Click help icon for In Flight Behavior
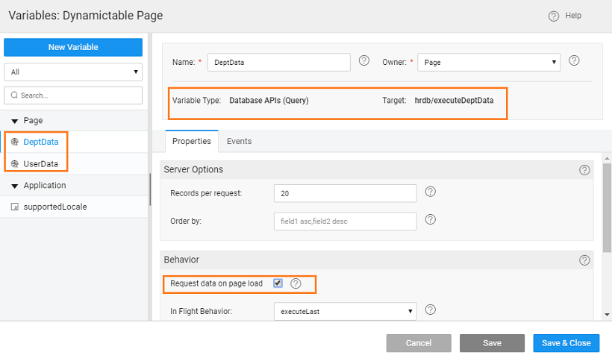Image resolution: width=612 pixels, height=364 pixels. click(x=430, y=310)
